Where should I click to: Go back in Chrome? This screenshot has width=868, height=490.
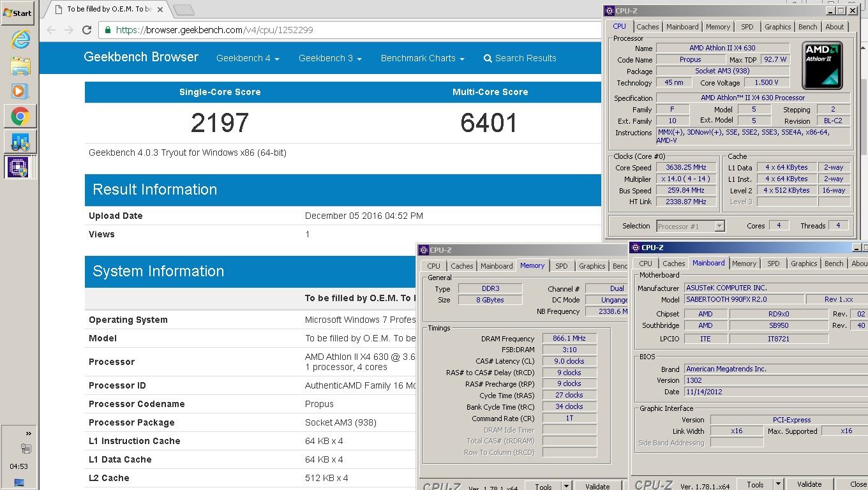point(52,30)
